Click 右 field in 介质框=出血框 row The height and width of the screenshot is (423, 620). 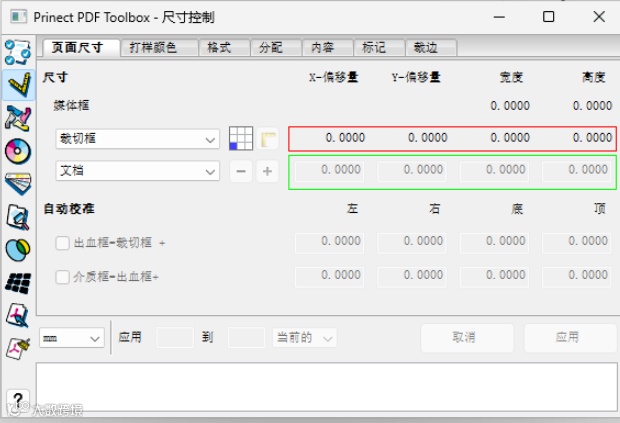[412, 276]
